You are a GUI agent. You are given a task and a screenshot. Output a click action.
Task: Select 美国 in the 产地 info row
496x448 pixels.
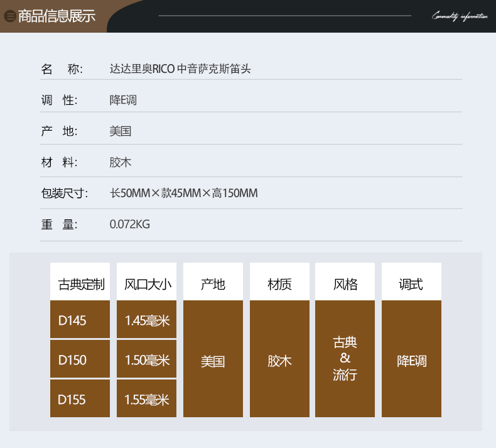point(120,131)
